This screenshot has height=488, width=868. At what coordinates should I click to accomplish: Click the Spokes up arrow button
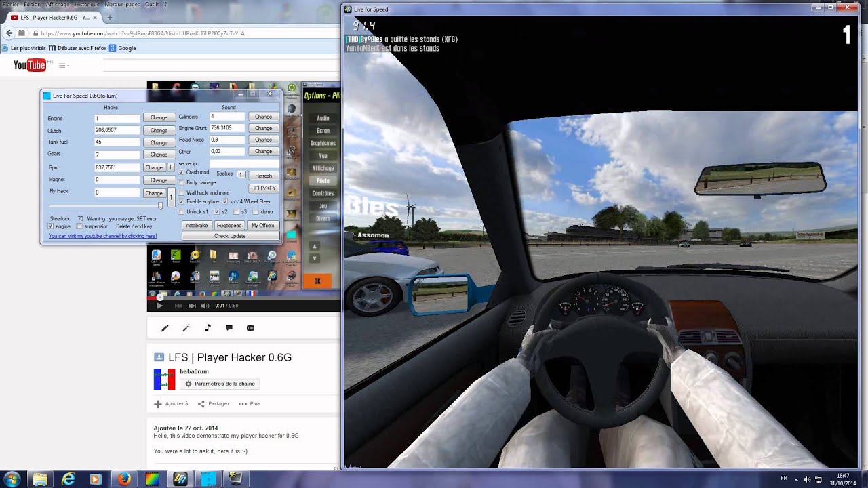(241, 175)
